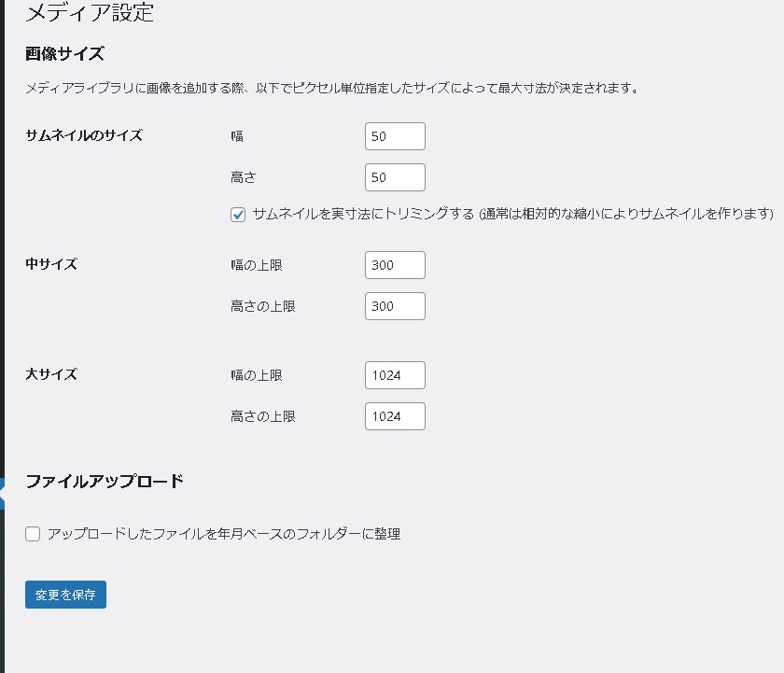
Task: Click the メディア設定 page heading
Action: (x=90, y=13)
